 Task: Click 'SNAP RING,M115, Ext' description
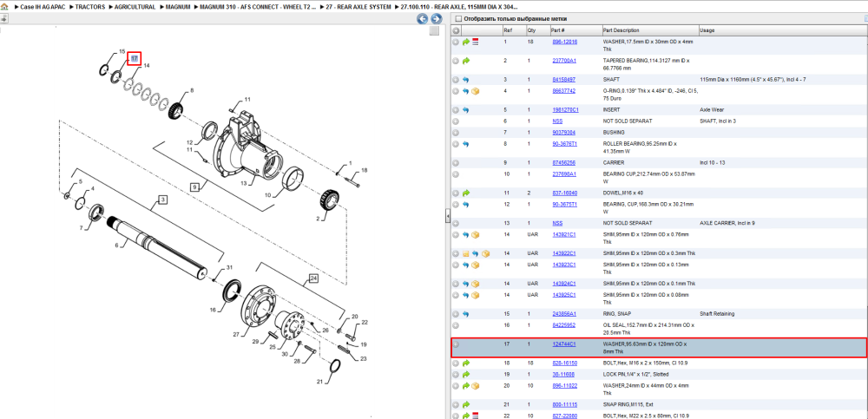[628, 404]
